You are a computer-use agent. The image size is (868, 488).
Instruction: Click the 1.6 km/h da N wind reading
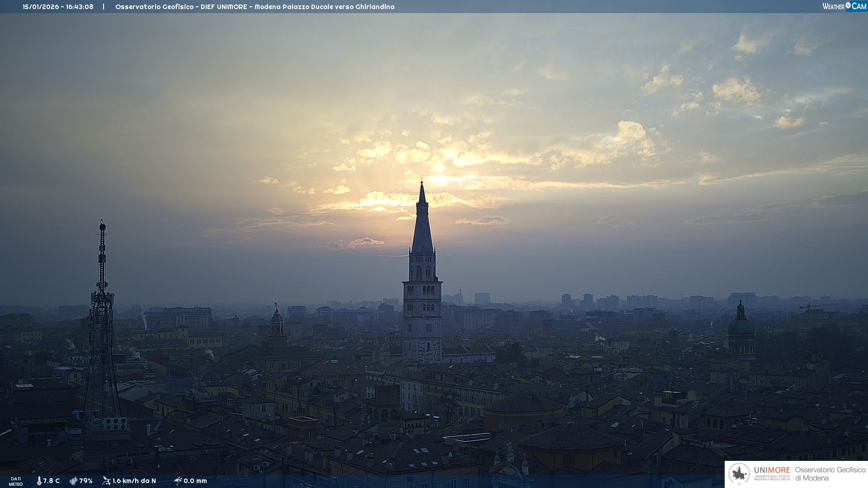coord(134,481)
